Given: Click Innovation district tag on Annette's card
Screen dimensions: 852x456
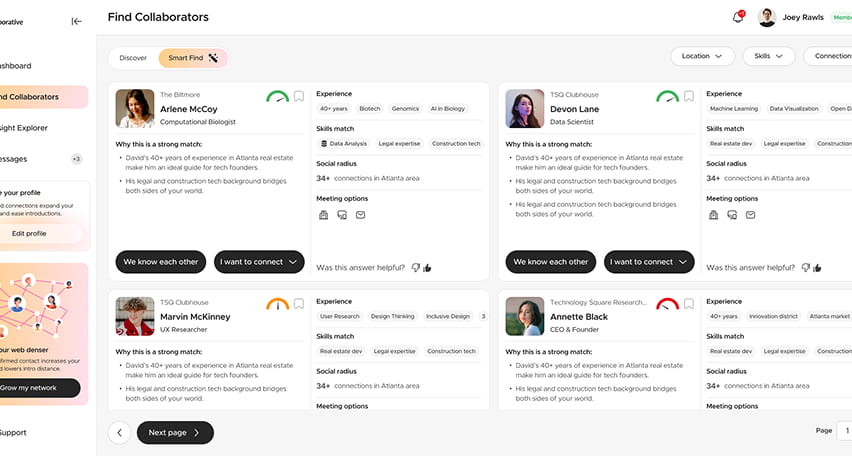Looking at the screenshot, I should [x=773, y=316].
